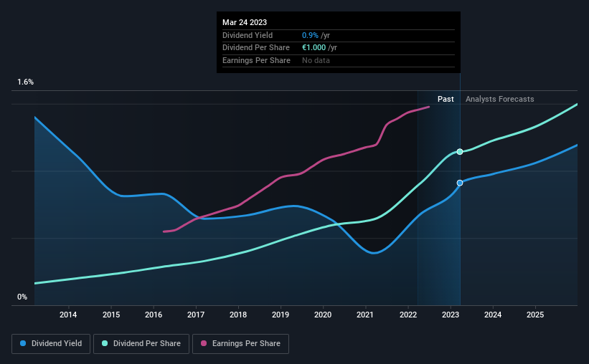Click the Past region label
589x364 pixels.
tap(446, 99)
